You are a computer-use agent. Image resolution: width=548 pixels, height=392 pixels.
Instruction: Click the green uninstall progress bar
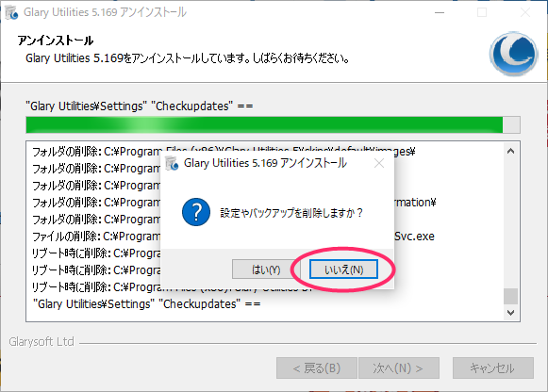click(273, 125)
